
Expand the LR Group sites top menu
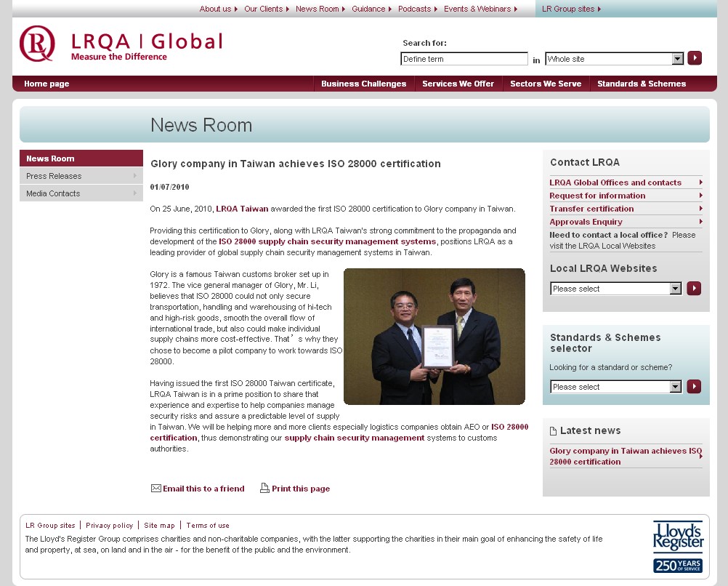pyautogui.click(x=571, y=9)
